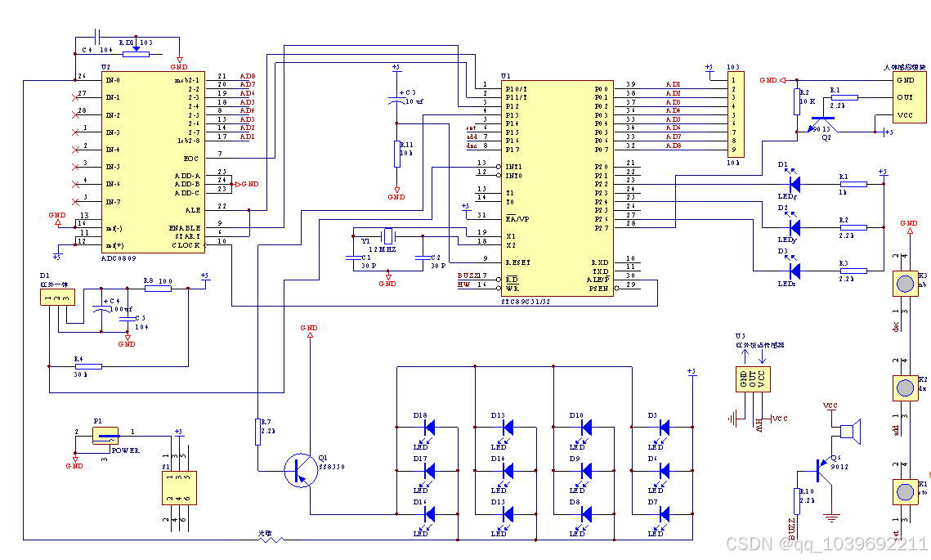Image resolution: width=931 pixels, height=560 pixels.
Task: Click the earth ground symbol beside U5
Action: click(734, 419)
